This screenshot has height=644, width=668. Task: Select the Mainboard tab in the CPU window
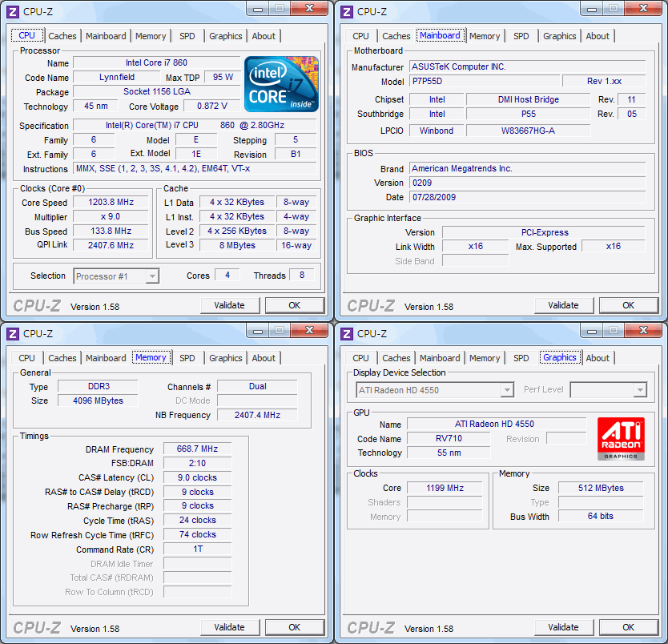(x=106, y=36)
